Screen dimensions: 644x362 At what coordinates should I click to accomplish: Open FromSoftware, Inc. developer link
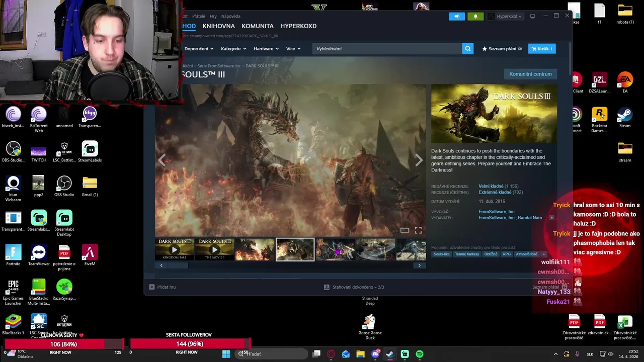(497, 212)
